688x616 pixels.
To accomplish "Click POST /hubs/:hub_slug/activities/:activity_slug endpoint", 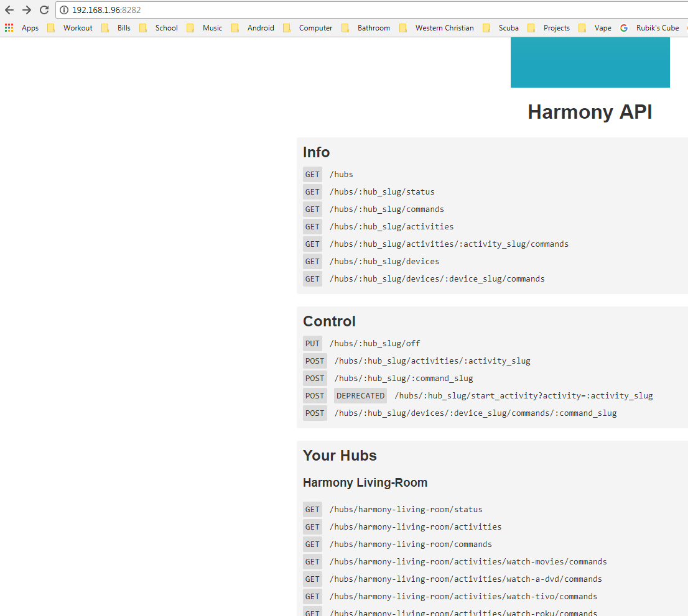I will pyautogui.click(x=432, y=361).
